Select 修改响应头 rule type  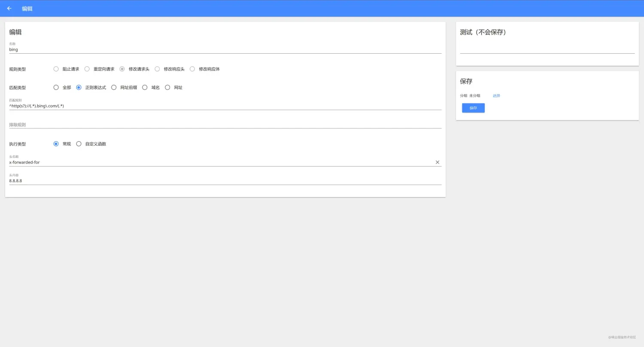click(158, 69)
